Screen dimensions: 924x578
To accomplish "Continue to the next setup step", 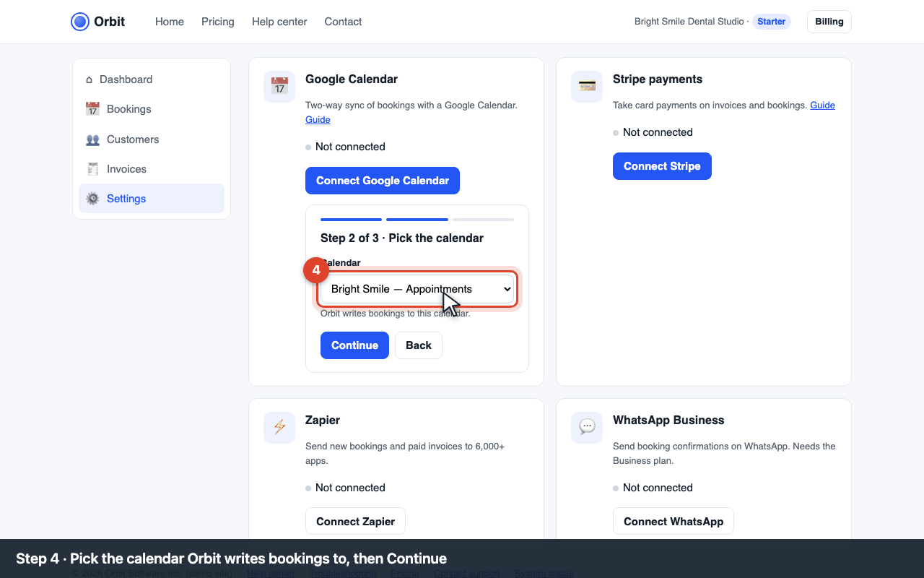I will [354, 345].
